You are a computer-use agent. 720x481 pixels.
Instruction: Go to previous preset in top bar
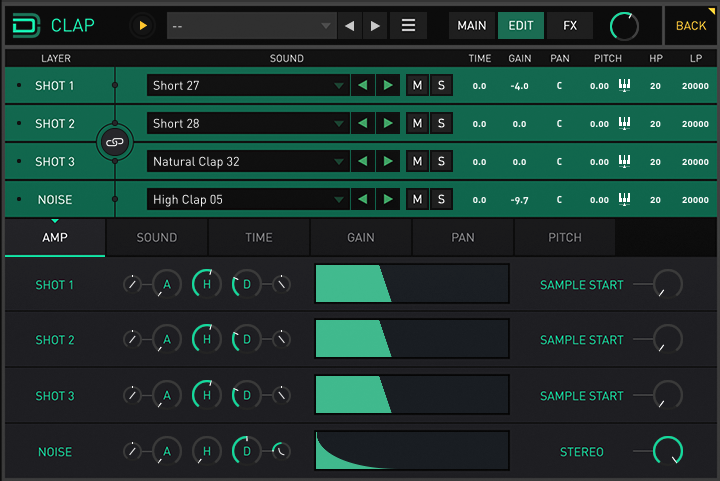click(x=349, y=25)
